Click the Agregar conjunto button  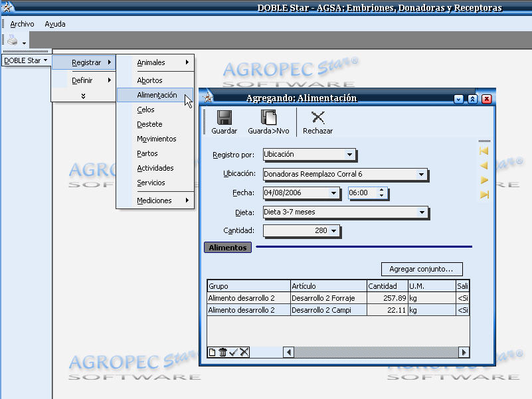pos(422,269)
